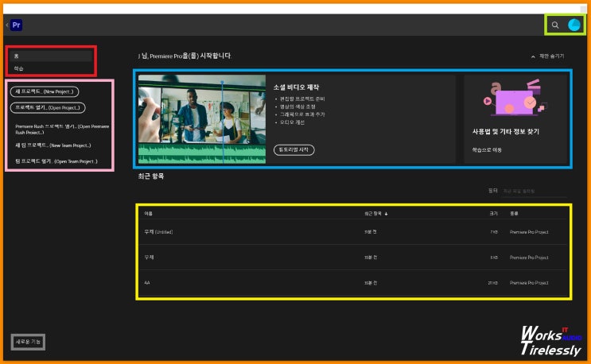591x364 pixels.
Task: Choose 팀 프로젝트 열기 (Open Team Project)
Action: pos(56,161)
